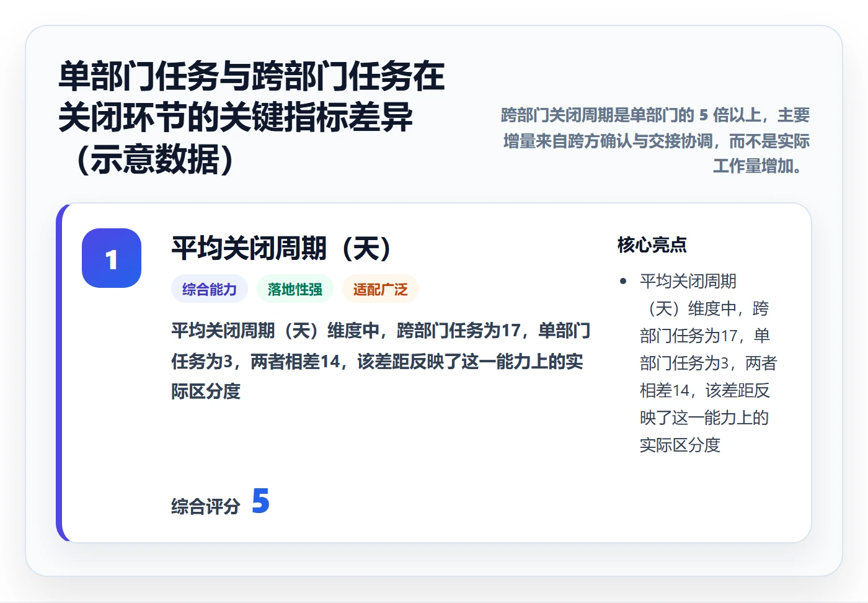The height and width of the screenshot is (603, 868).
Task: Select the 综合能力 tag
Action: pyautogui.click(x=210, y=289)
